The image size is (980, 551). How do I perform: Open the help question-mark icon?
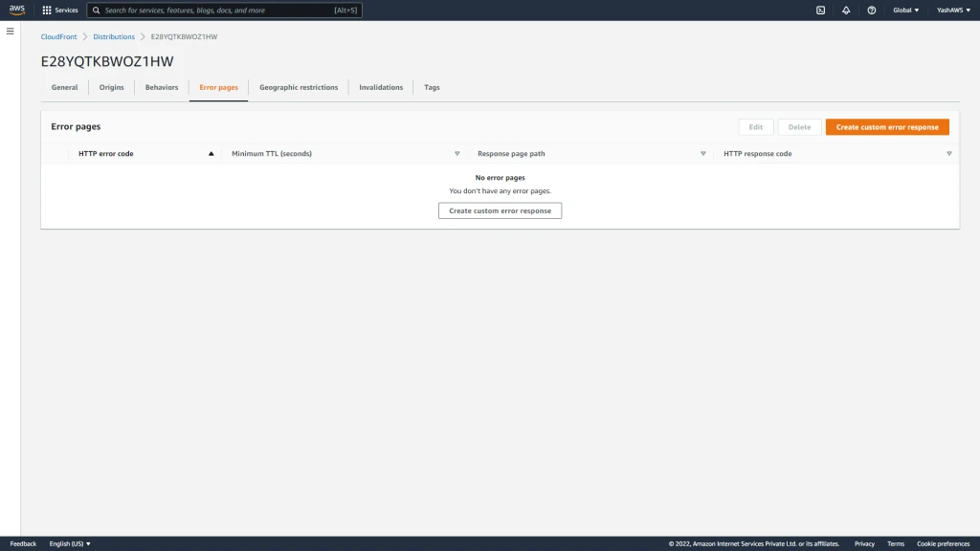pos(871,10)
